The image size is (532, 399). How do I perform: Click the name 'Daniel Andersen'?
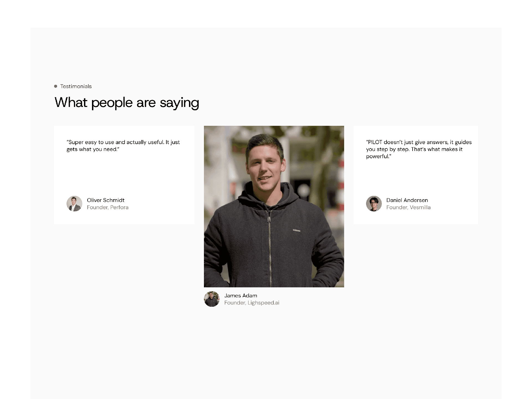click(407, 200)
